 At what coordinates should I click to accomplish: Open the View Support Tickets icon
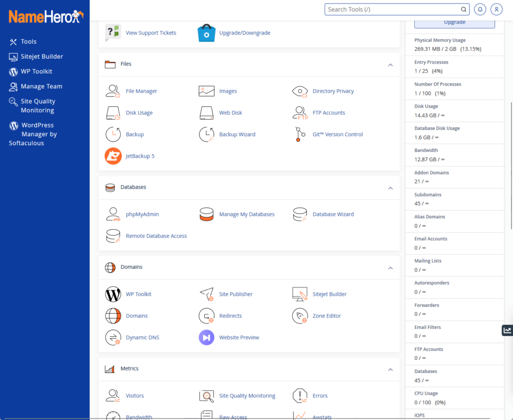pos(113,33)
